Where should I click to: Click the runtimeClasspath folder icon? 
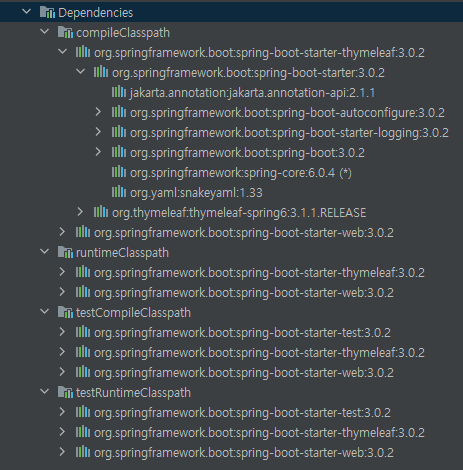coord(65,252)
